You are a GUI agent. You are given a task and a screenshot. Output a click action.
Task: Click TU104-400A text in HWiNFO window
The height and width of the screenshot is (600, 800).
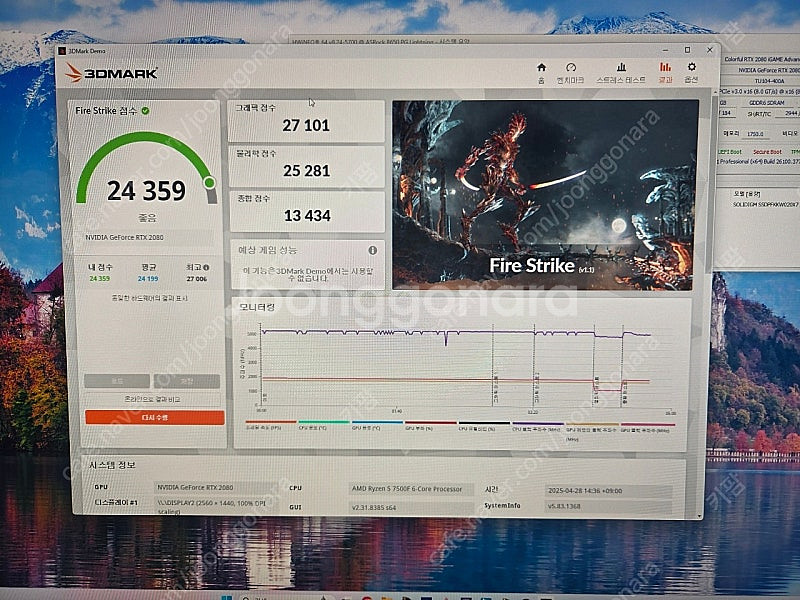pyautogui.click(x=770, y=81)
